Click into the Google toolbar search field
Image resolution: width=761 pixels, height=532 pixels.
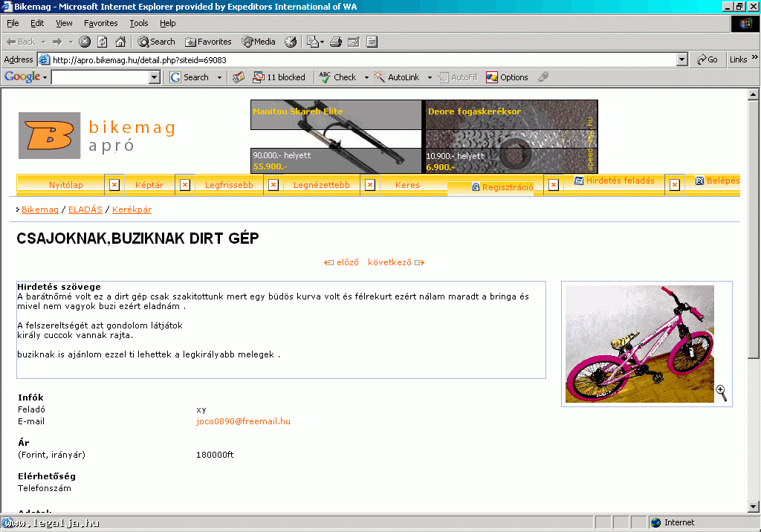pos(100,77)
